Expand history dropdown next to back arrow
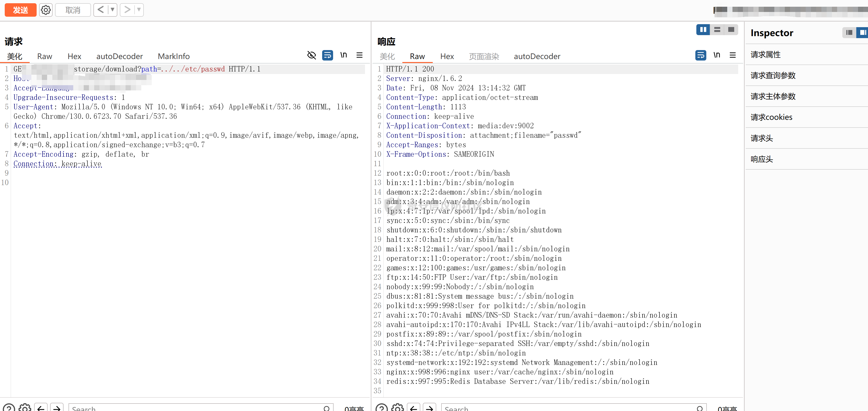The height and width of the screenshot is (411, 868). [x=113, y=10]
